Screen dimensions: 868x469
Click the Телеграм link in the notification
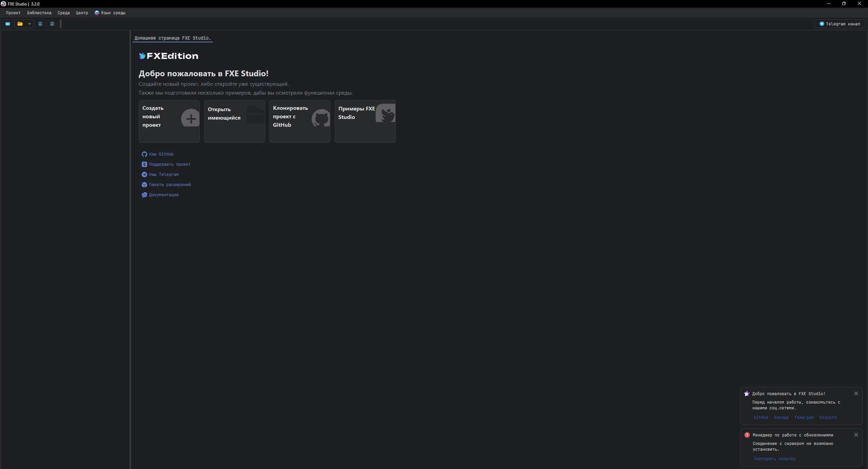(804, 417)
